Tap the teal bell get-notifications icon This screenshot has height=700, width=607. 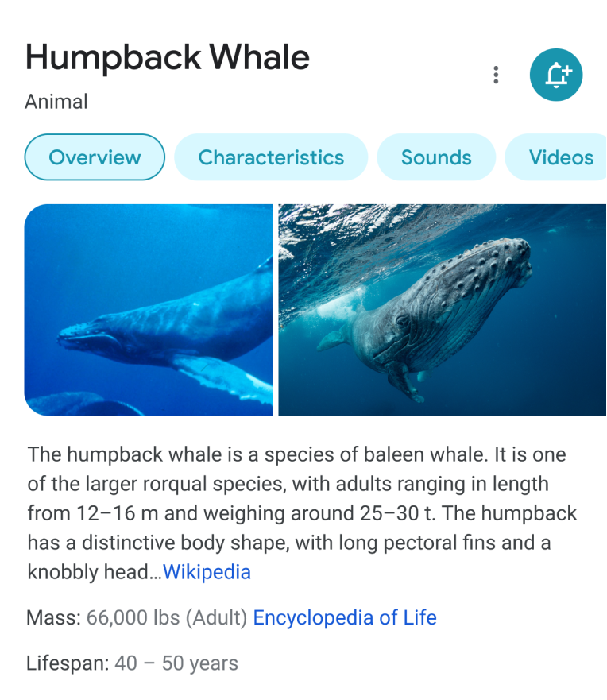point(555,75)
